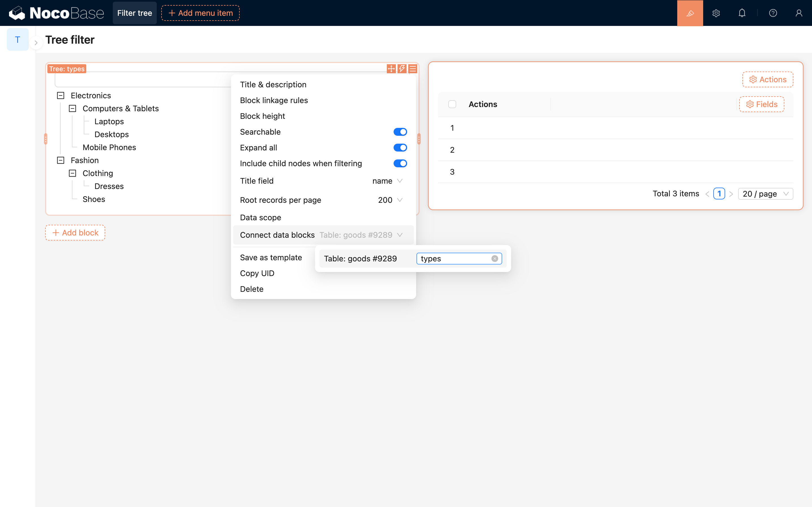Click the drag-move icon on Tree block
The height and width of the screenshot is (507, 812).
click(391, 69)
